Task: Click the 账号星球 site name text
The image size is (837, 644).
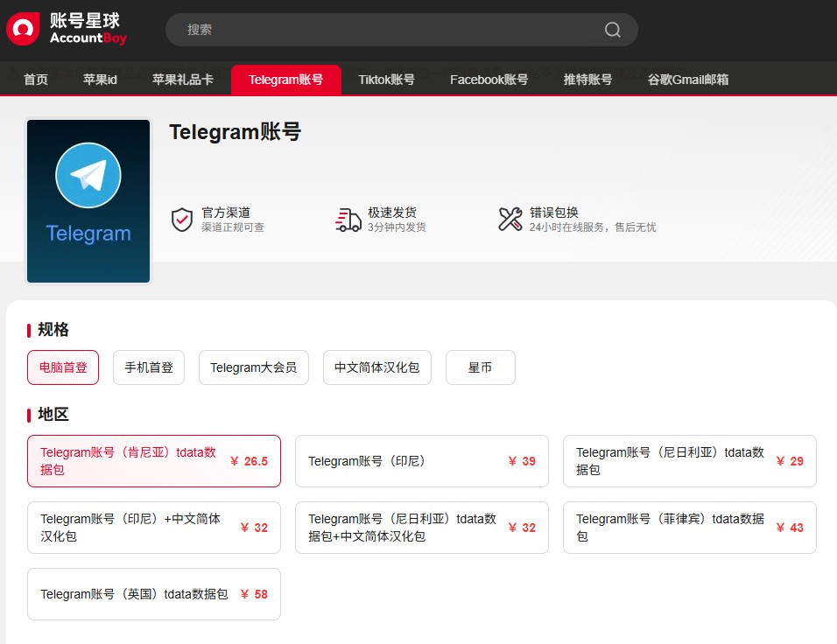Action: [x=85, y=21]
